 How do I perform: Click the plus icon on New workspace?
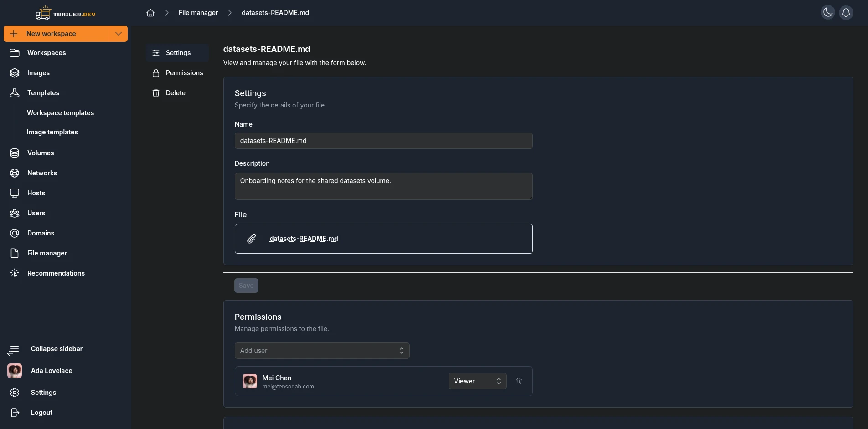pyautogui.click(x=14, y=34)
